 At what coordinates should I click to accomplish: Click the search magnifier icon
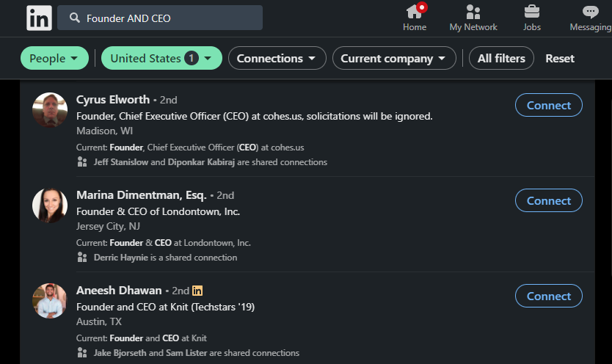click(75, 18)
